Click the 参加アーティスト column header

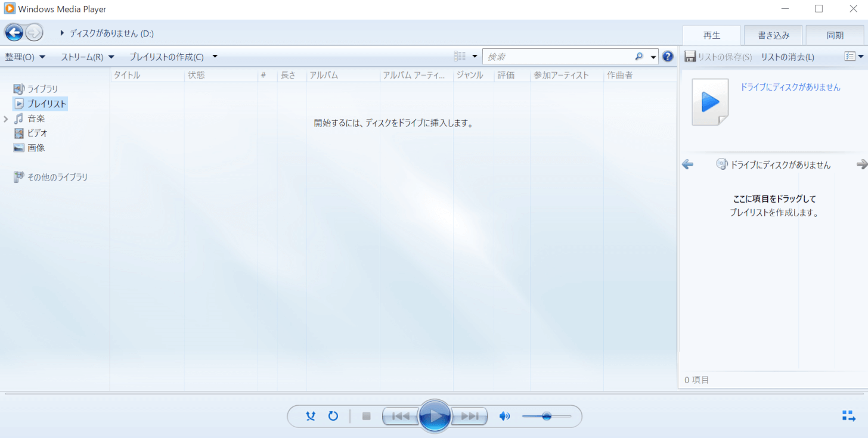point(567,75)
